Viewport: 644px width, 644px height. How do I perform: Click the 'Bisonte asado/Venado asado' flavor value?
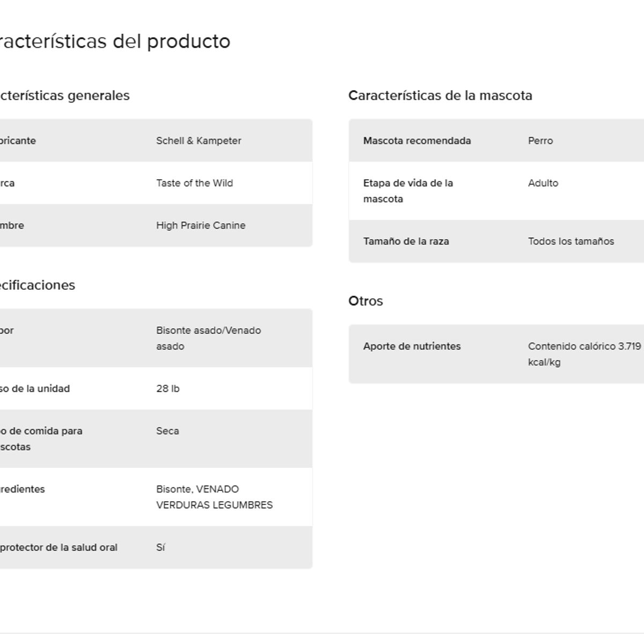[208, 338]
